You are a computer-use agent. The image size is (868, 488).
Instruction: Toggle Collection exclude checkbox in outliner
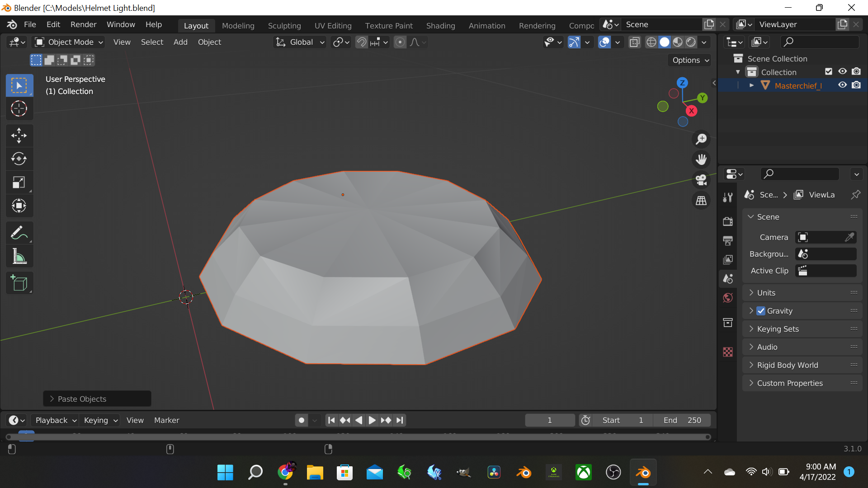tap(829, 71)
